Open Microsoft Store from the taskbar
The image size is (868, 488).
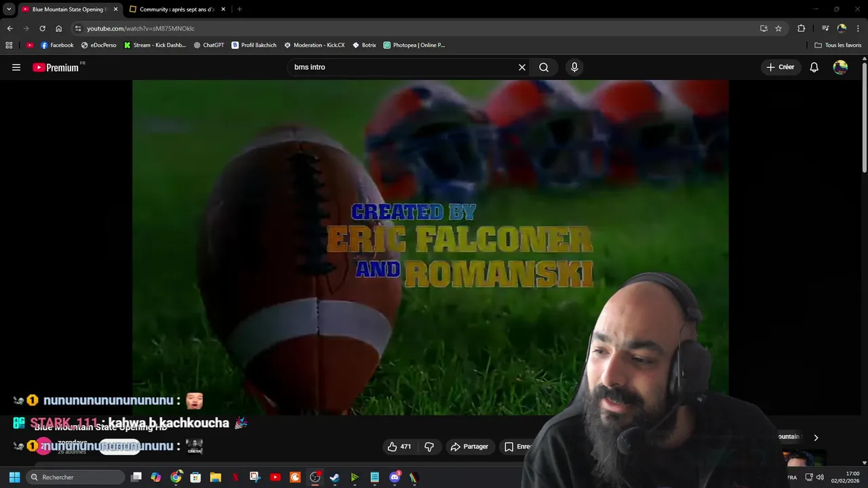(x=195, y=477)
